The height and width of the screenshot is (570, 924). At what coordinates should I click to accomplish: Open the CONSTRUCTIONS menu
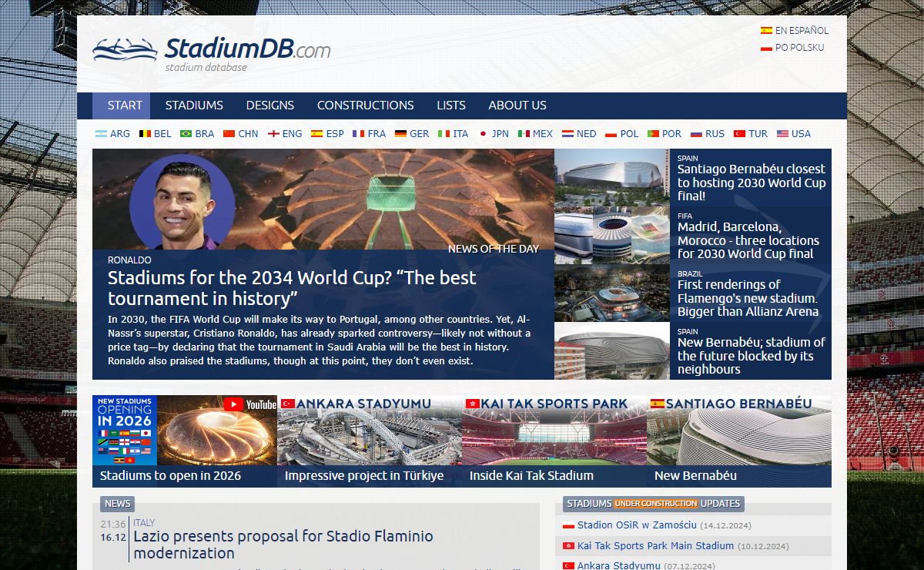tap(365, 106)
